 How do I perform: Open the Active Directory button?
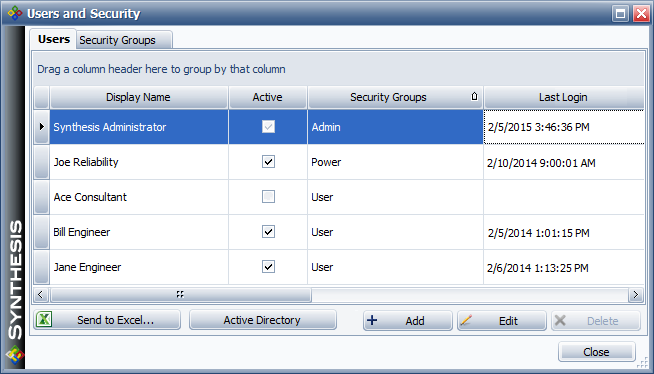pos(262,320)
